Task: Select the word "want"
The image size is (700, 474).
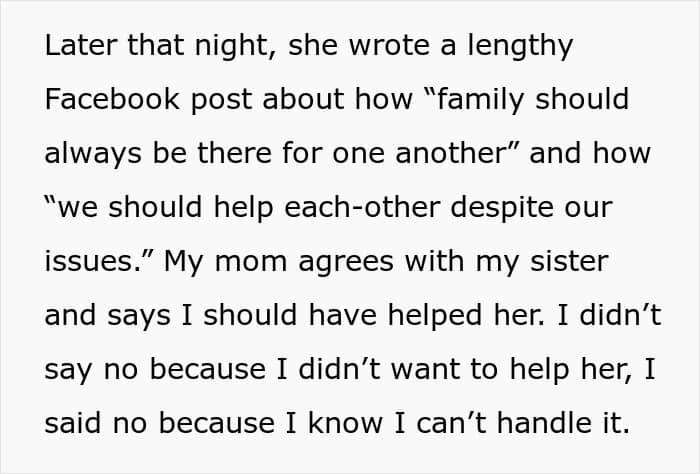Action: (x=425, y=370)
